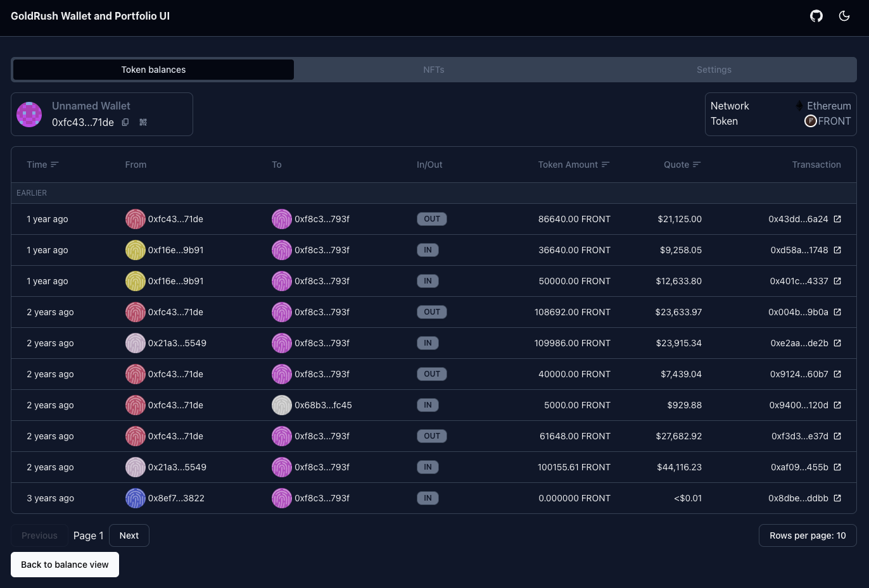869x588 pixels.
Task: Collapse the EARLIER transactions group
Action: 32,192
